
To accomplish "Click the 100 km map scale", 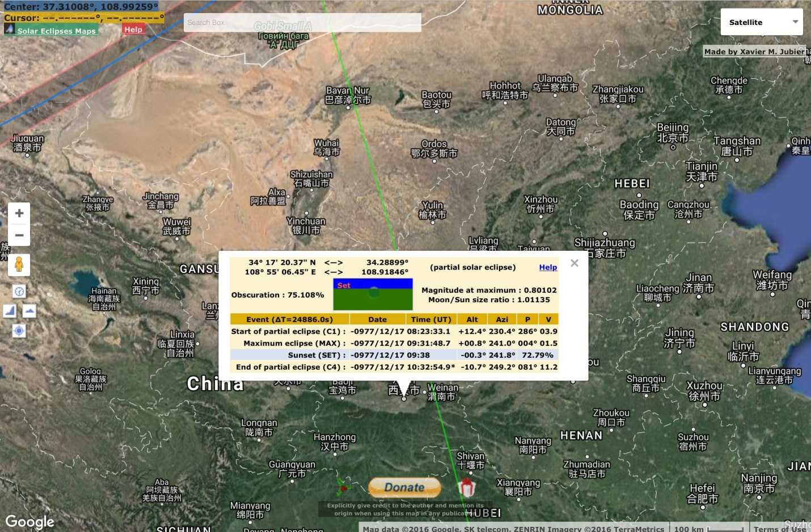I will tap(709, 529).
